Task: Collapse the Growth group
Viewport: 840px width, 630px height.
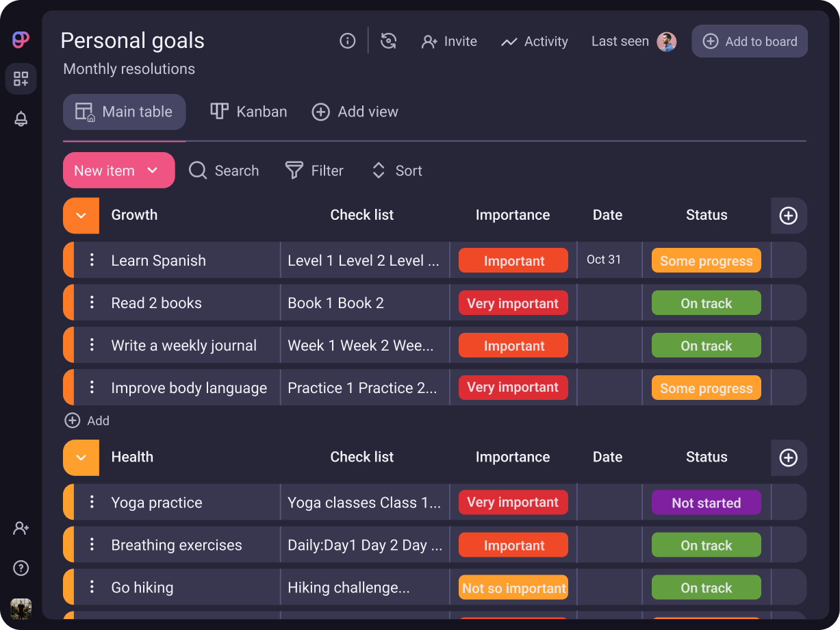Action: click(81, 216)
